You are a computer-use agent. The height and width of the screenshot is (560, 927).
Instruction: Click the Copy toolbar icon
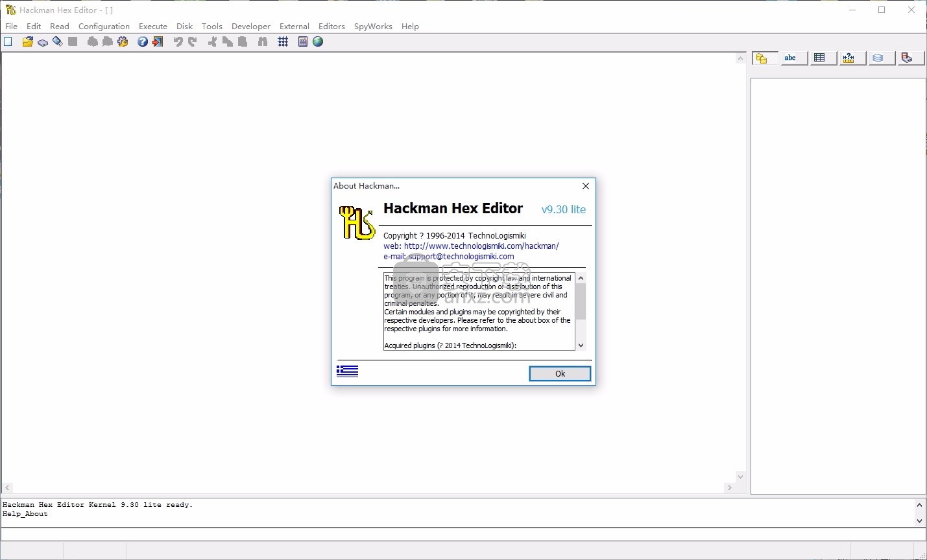point(227,41)
